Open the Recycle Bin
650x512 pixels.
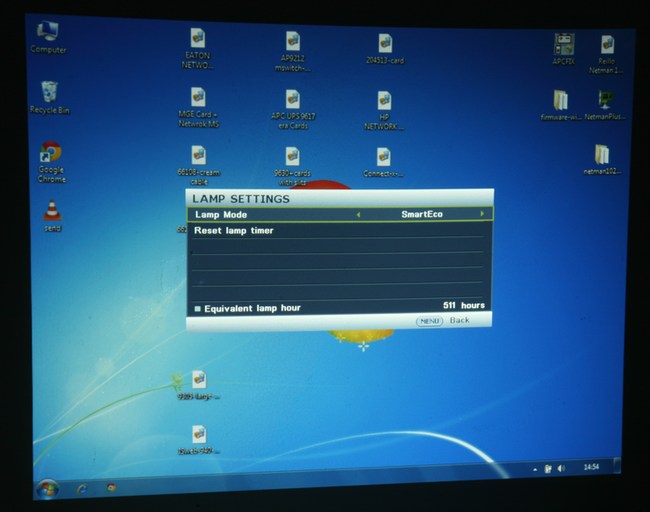(x=49, y=98)
